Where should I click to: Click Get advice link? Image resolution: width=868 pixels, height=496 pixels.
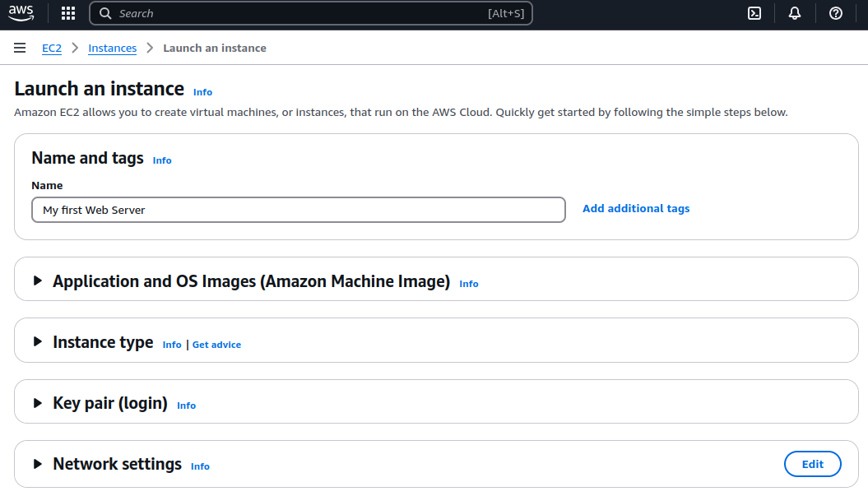[217, 345]
